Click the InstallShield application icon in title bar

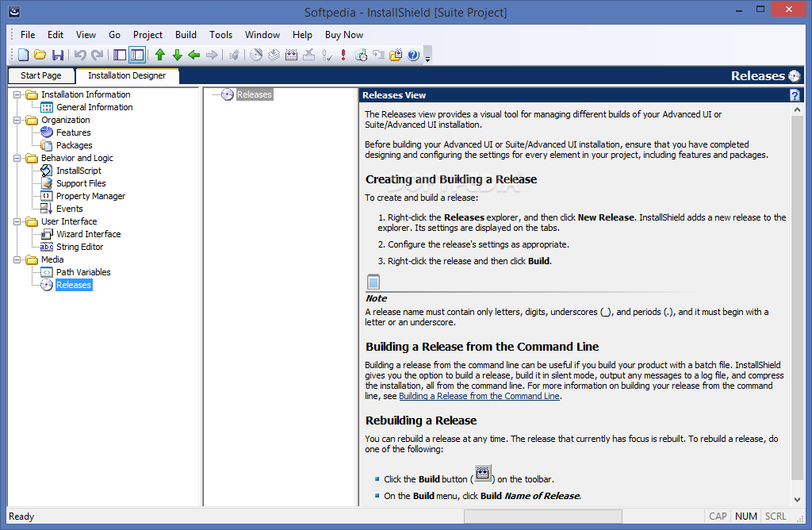coord(14,11)
